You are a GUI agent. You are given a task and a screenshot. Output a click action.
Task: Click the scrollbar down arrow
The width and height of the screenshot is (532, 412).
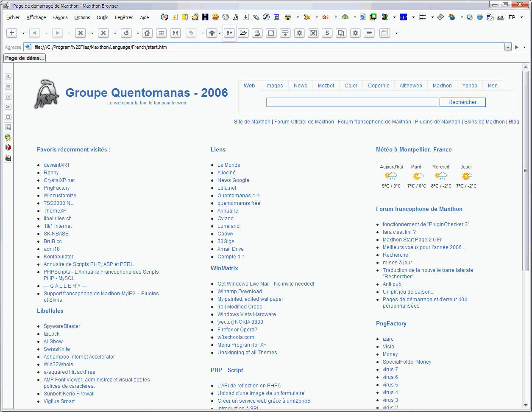526,406
